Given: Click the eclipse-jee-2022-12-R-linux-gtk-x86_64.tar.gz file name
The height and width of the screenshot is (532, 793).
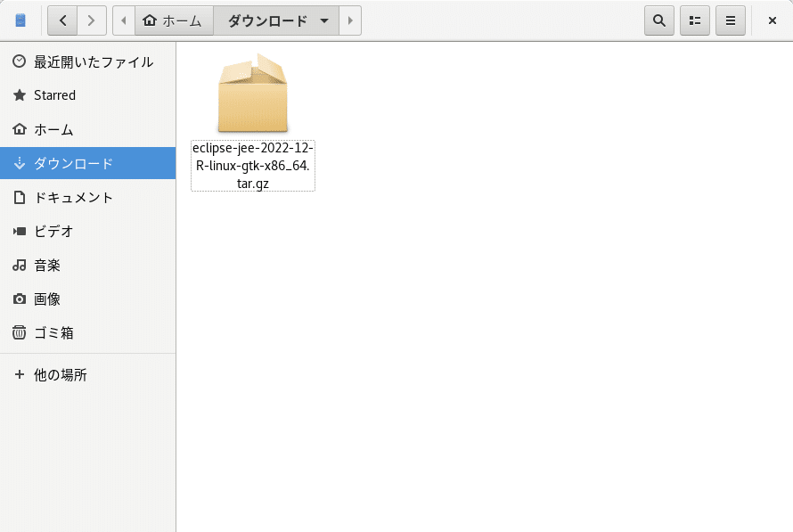Looking at the screenshot, I should tap(253, 166).
